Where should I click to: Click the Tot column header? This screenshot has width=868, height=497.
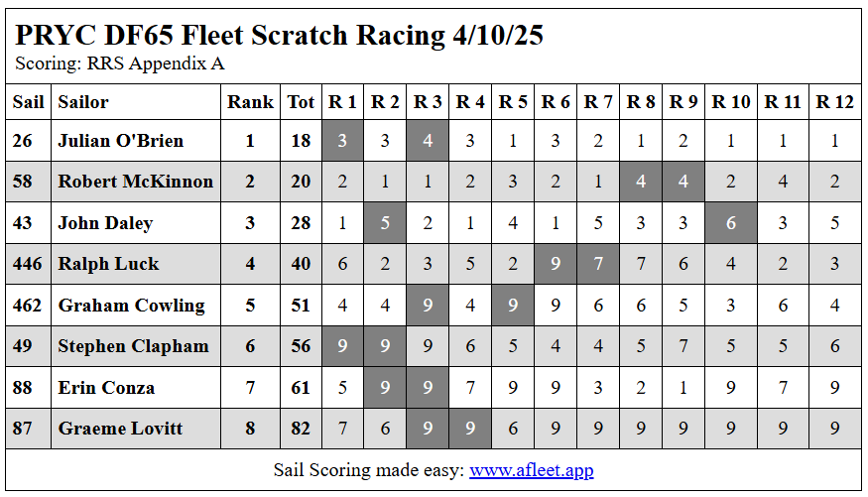[301, 102]
